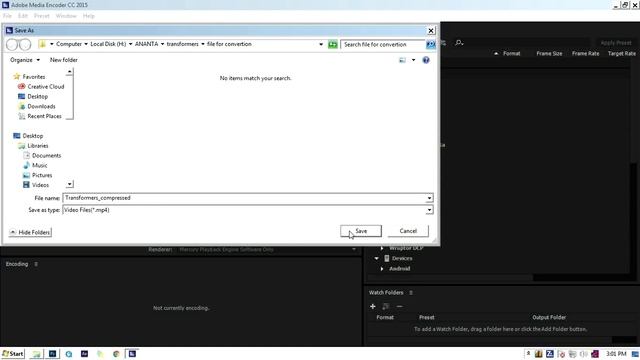Select Computer in the breadcrumb path
This screenshot has width=640, height=360.
(x=69, y=44)
